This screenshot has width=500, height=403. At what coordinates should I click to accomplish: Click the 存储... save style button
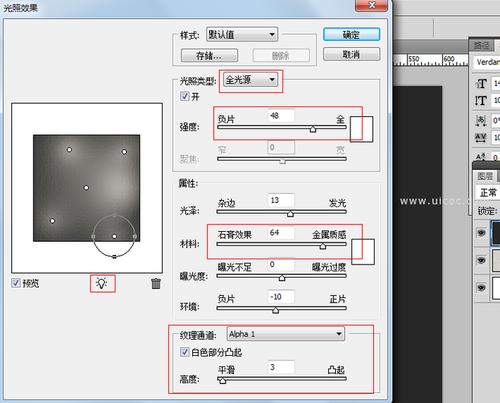(x=209, y=55)
